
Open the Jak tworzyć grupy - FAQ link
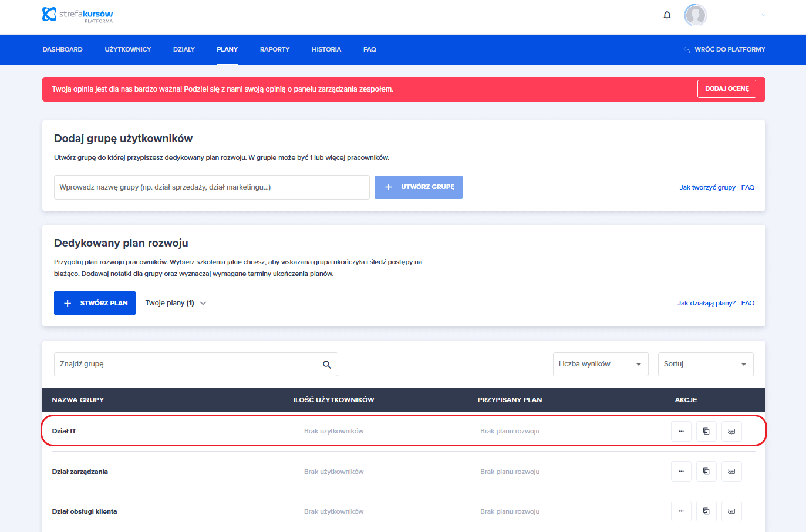(717, 187)
